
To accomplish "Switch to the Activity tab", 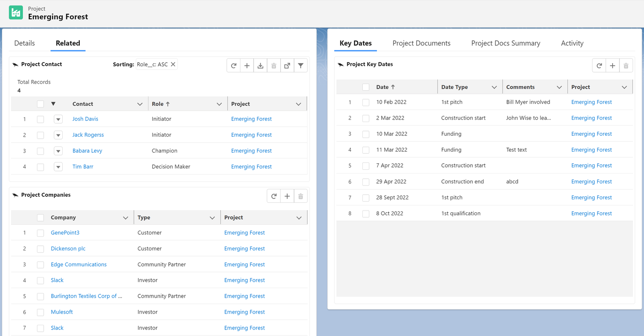I will click(572, 43).
